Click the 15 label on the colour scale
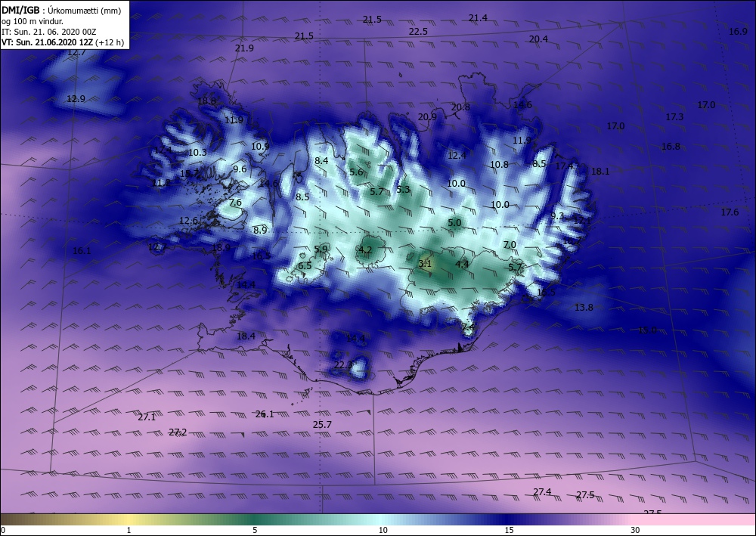The height and width of the screenshot is (536, 756). [x=509, y=531]
